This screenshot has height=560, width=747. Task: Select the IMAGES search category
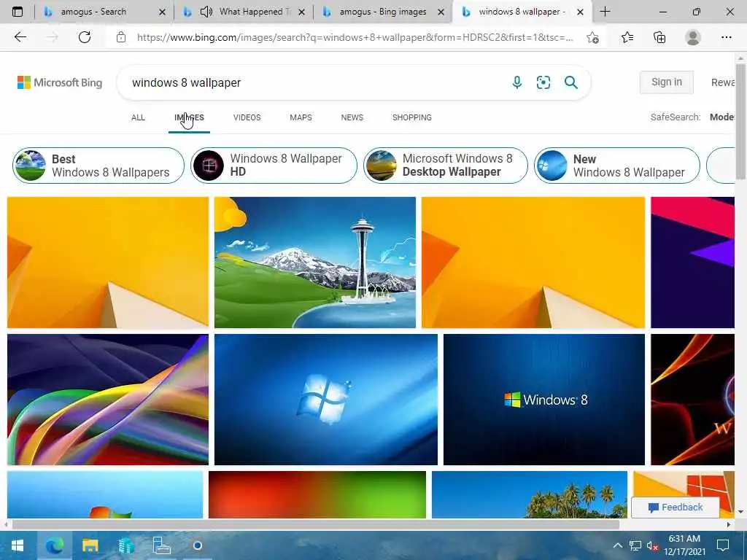[189, 117]
